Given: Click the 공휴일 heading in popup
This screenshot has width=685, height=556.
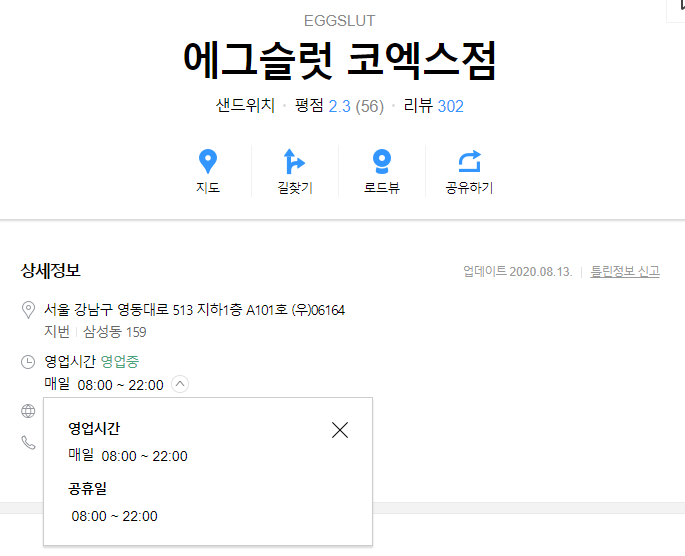Looking at the screenshot, I should pyautogui.click(x=87, y=488).
